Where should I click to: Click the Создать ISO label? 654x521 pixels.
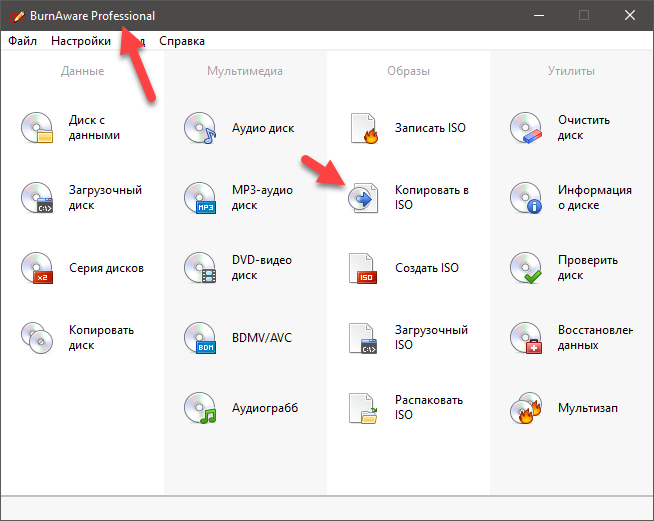pos(427,268)
